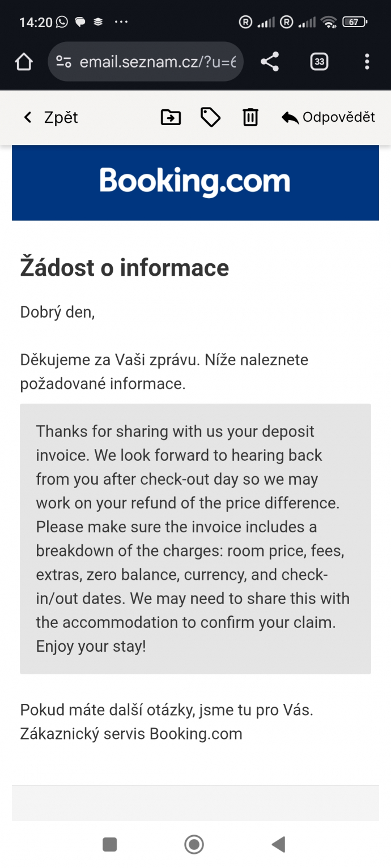The height and width of the screenshot is (868, 391).
Task: Open the tab switcher showing 33
Action: (319, 62)
